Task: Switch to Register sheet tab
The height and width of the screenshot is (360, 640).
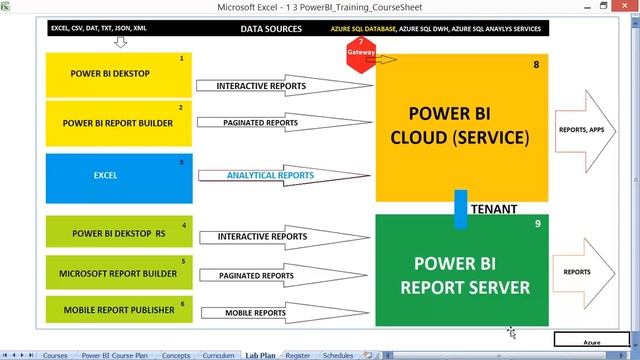Action: coord(298,356)
